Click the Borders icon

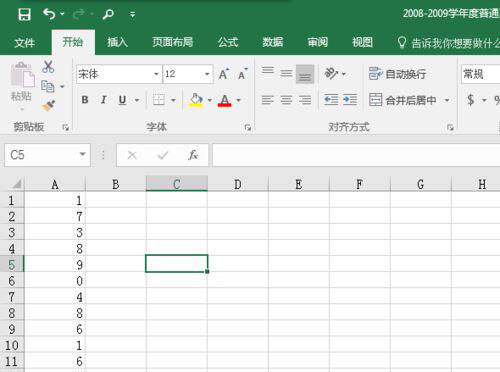click(159, 100)
